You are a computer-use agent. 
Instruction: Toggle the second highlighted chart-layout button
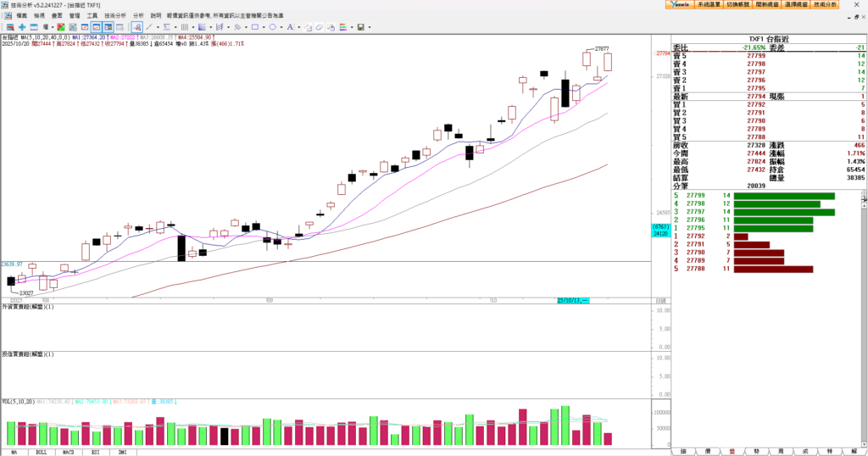pyautogui.click(x=108, y=27)
